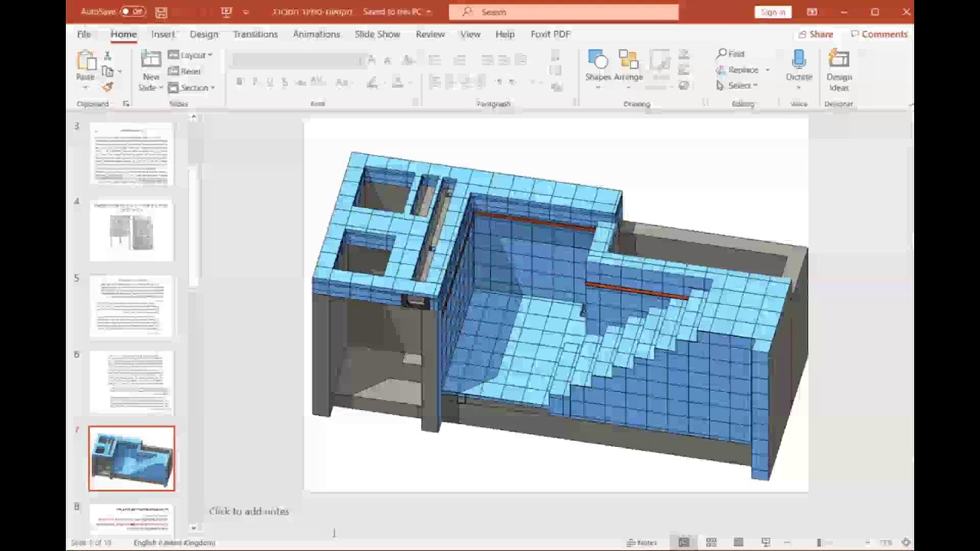
Task: Click the Save icon in title bar
Action: (x=161, y=12)
